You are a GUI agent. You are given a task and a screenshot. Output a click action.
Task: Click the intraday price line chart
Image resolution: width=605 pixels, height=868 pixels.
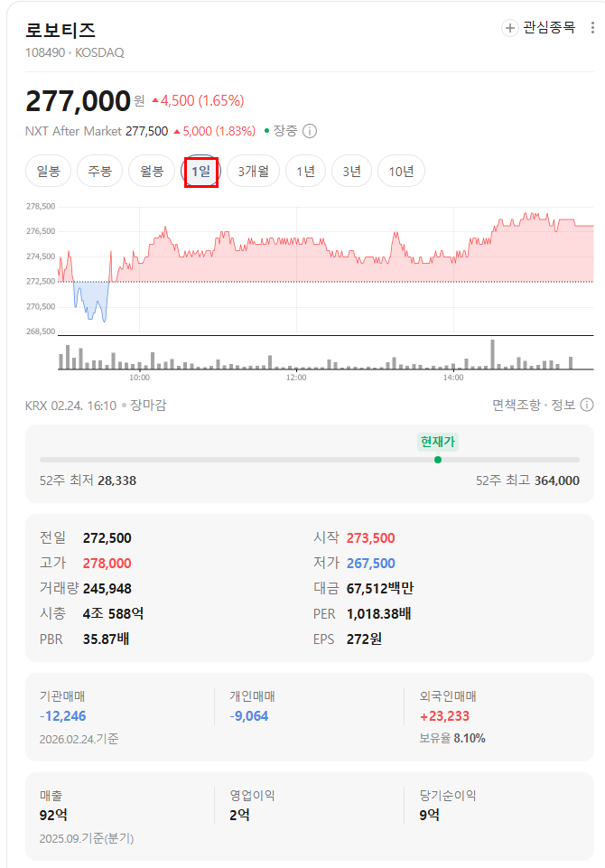(x=325, y=268)
